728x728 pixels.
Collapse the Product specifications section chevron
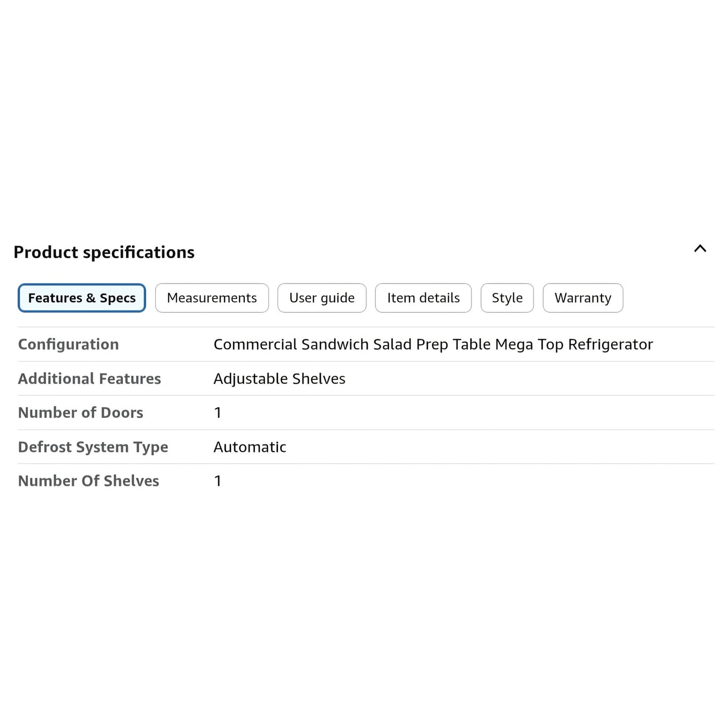point(700,248)
